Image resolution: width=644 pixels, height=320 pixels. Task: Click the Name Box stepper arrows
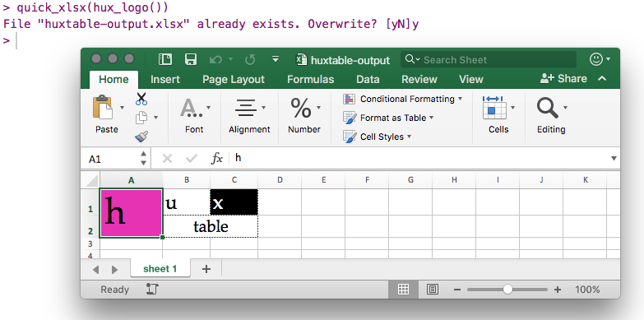tap(143, 158)
